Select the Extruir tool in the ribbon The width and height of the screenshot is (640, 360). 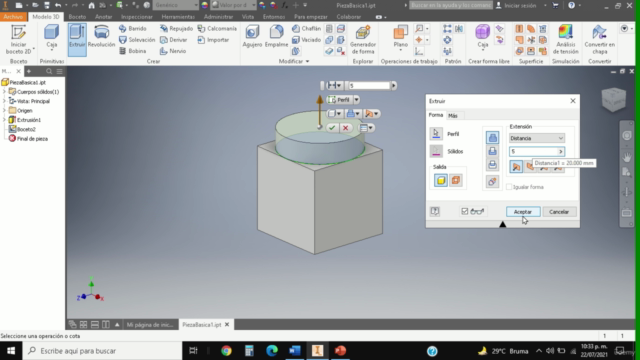click(77, 40)
